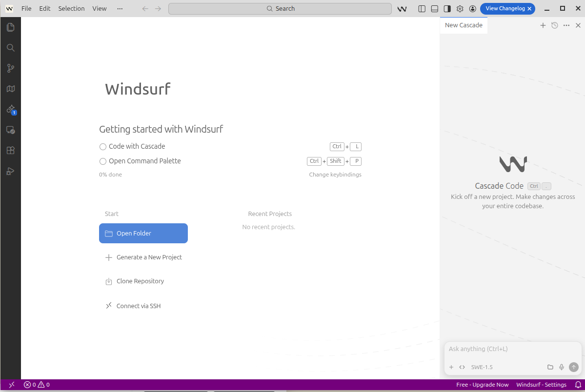Open the Selection menu
Viewport: 585px width, 392px height.
click(x=71, y=9)
